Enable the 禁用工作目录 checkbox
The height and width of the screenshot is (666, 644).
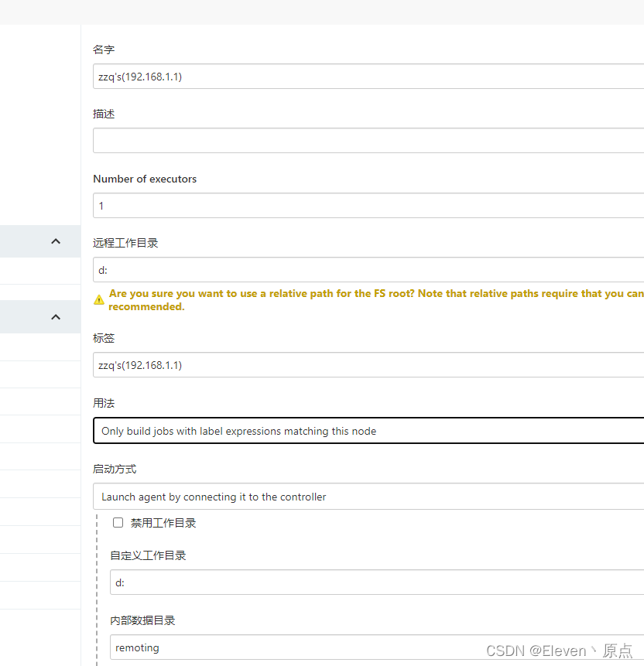click(118, 522)
